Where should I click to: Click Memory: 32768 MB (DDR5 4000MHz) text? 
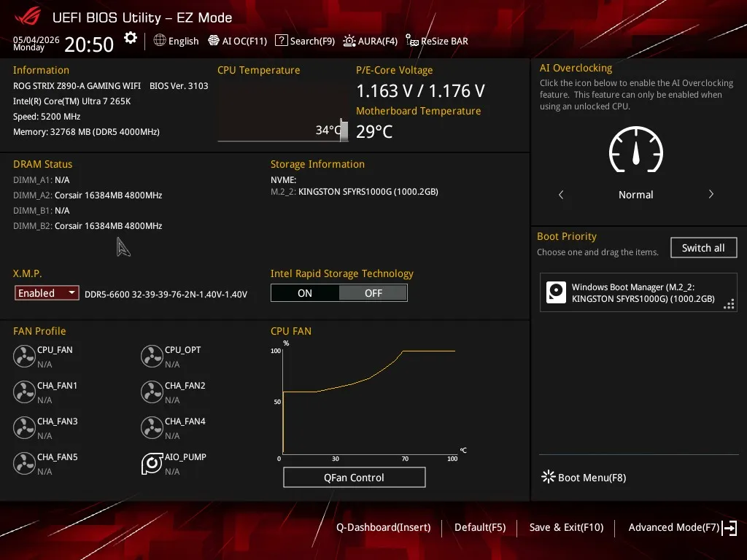86,132
